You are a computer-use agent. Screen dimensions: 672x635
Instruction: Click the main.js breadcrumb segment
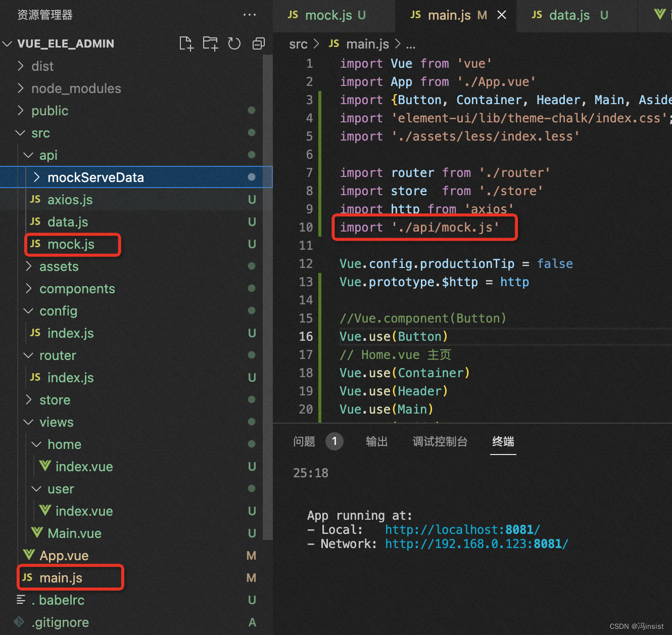[359, 44]
